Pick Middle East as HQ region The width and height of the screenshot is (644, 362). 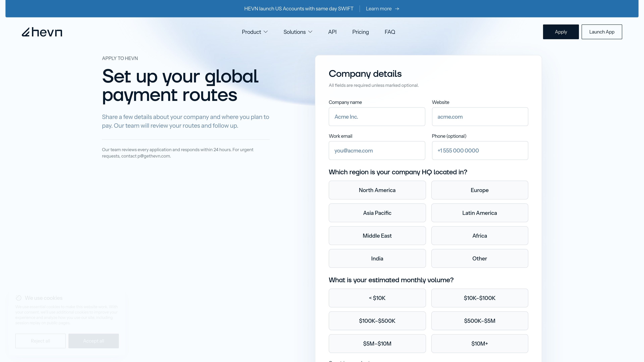coord(377,236)
